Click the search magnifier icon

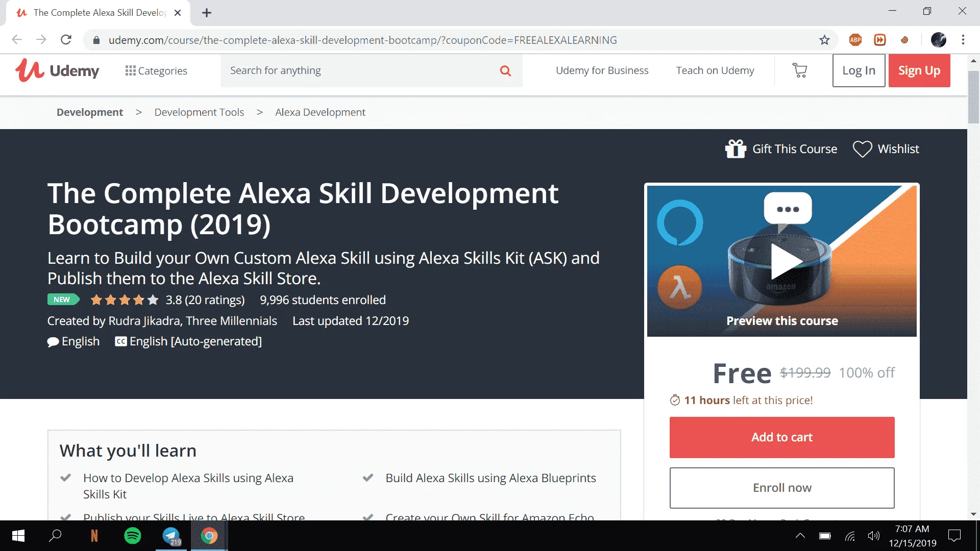point(505,70)
